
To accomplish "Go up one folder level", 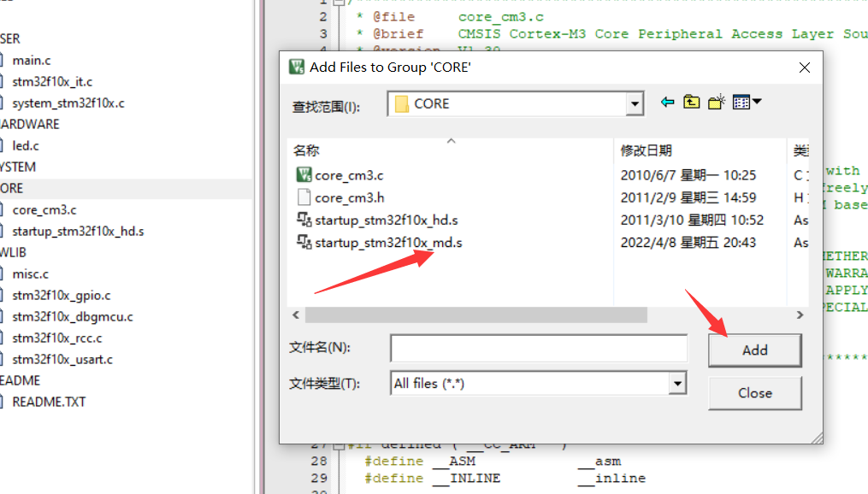I will 692,103.
